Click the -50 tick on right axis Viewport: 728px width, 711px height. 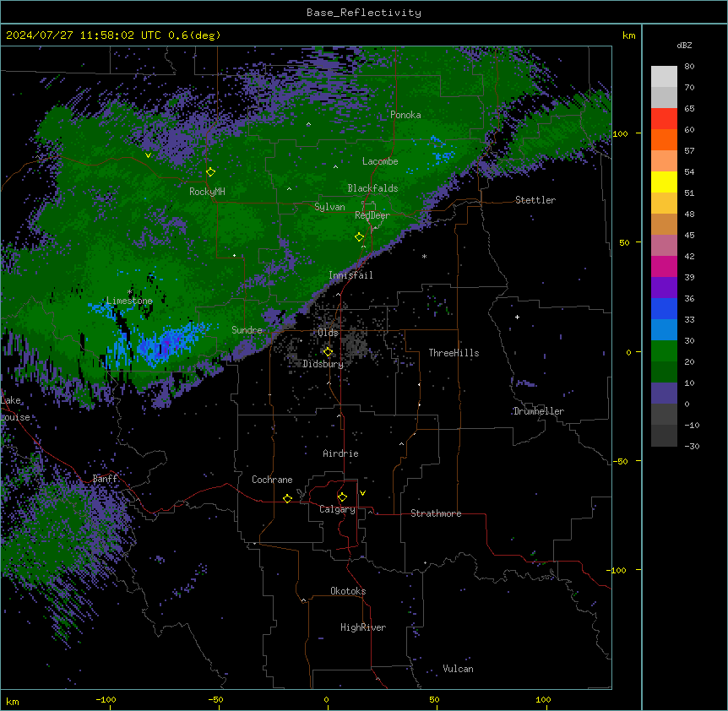[x=620, y=461]
